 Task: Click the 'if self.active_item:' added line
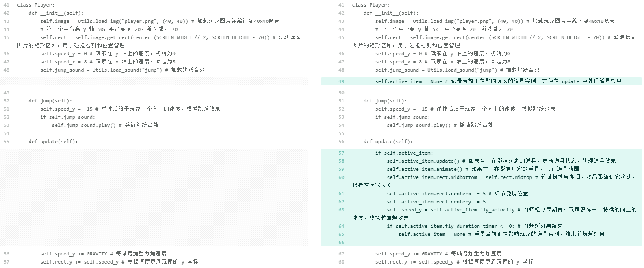click(404, 153)
